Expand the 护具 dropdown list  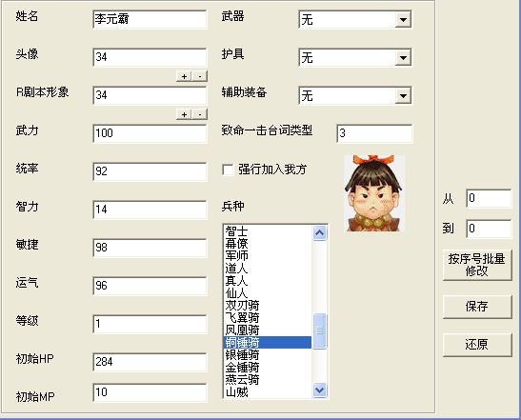(x=403, y=58)
